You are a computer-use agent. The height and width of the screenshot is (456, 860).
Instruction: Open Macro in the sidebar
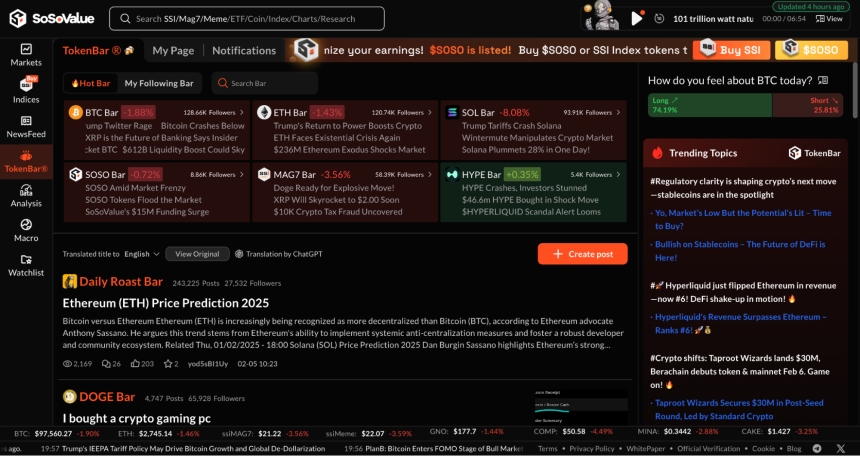point(26,231)
